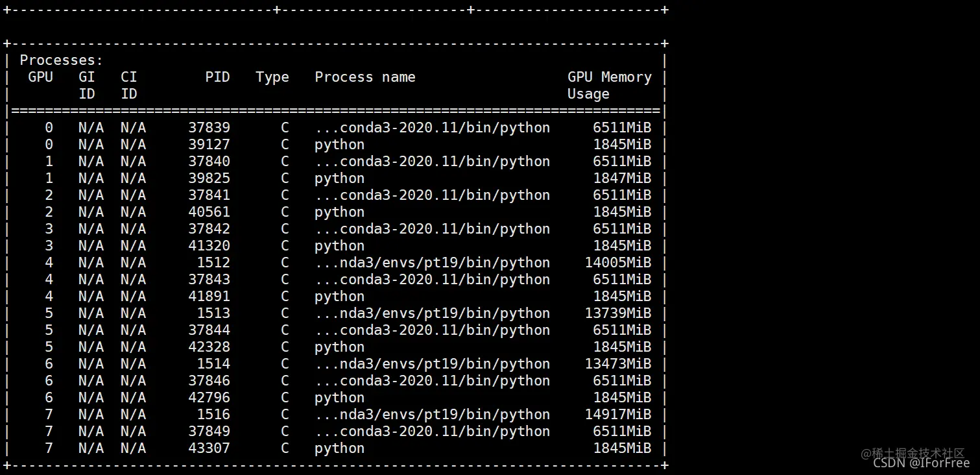
Task: Select the 13739MiB memory usage value
Action: click(x=618, y=313)
